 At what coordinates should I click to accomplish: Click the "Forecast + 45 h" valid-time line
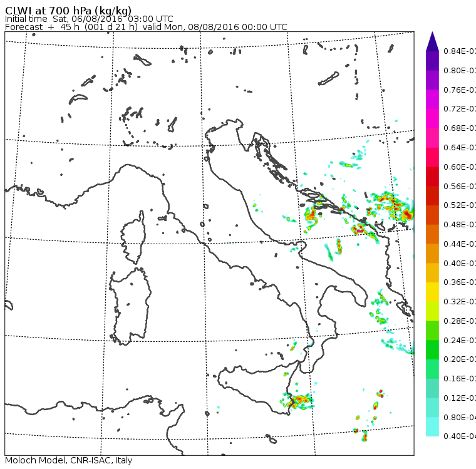click(146, 27)
